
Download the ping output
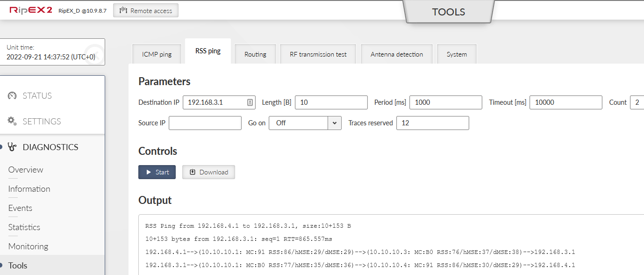pyautogui.click(x=208, y=172)
